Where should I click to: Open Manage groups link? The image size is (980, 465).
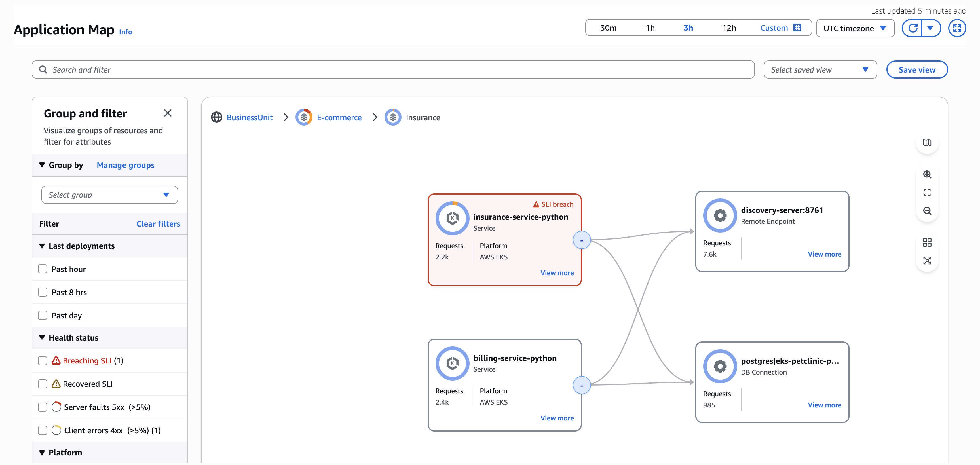coord(126,165)
